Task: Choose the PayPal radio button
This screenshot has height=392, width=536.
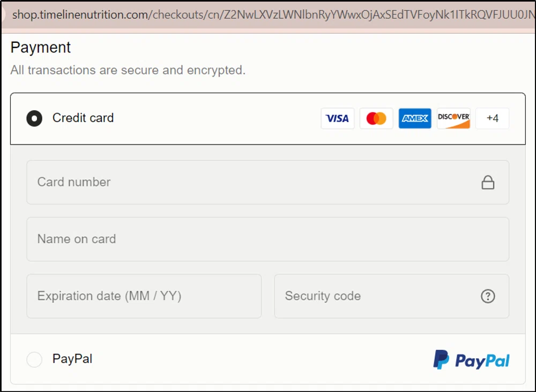Action: point(34,359)
